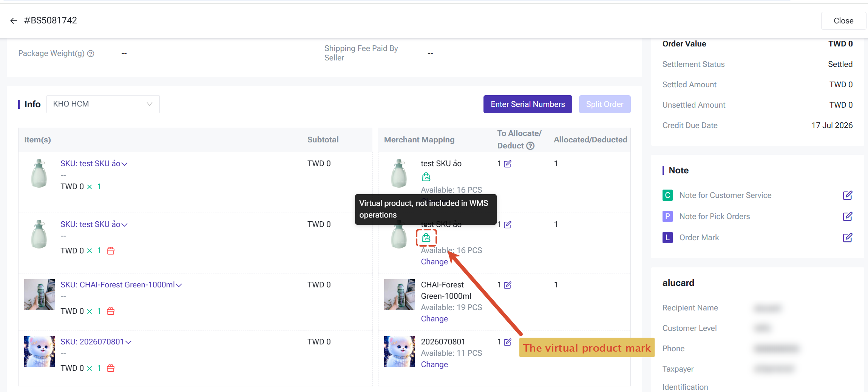Click the Merchant Mapping column header

(419, 140)
